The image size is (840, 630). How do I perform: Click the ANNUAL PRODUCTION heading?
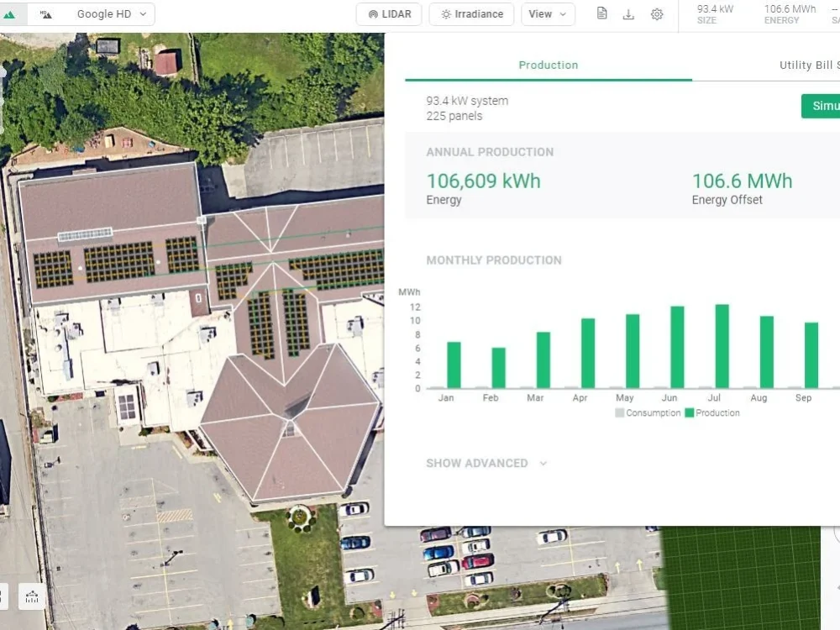[490, 152]
